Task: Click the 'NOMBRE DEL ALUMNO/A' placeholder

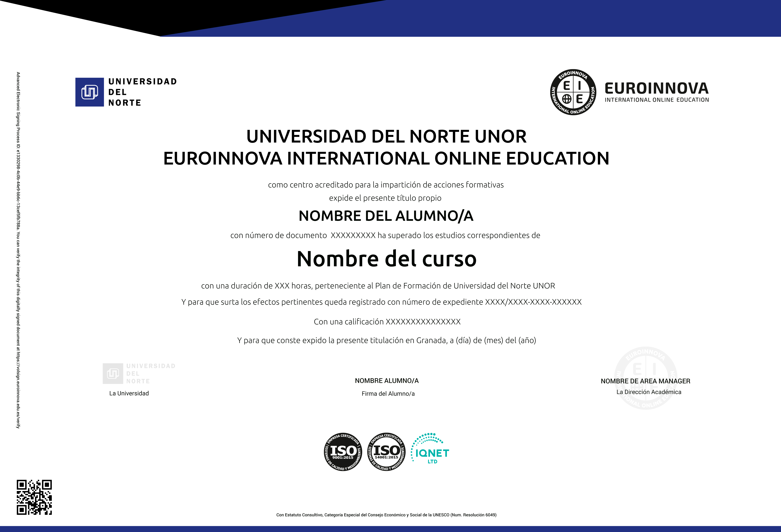Action: [386, 216]
